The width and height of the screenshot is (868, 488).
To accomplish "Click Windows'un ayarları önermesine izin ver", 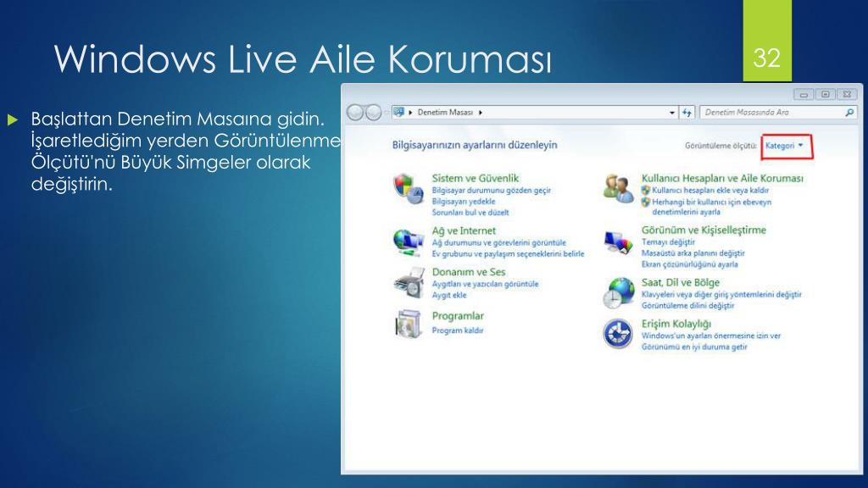I will point(711,335).
